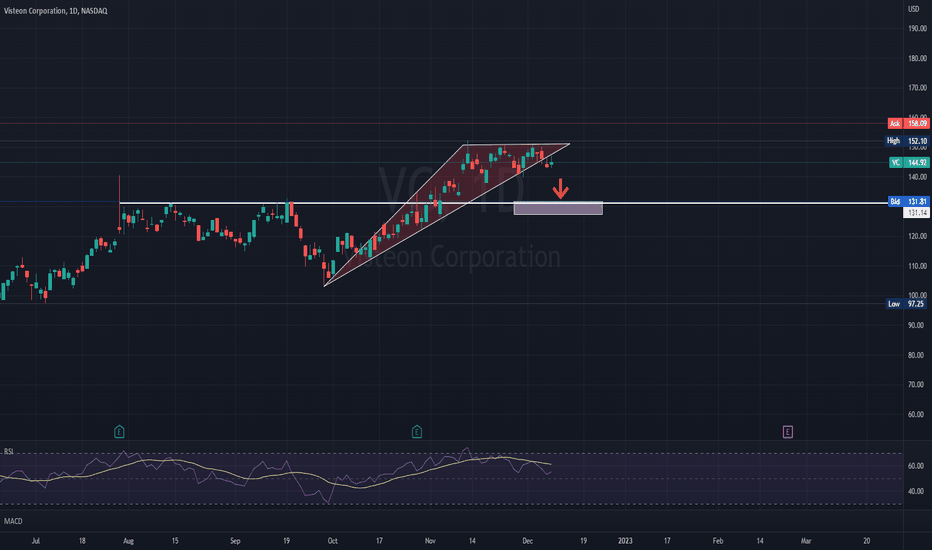
Task: Click the 110.00 price axis label
Action: 917,266
